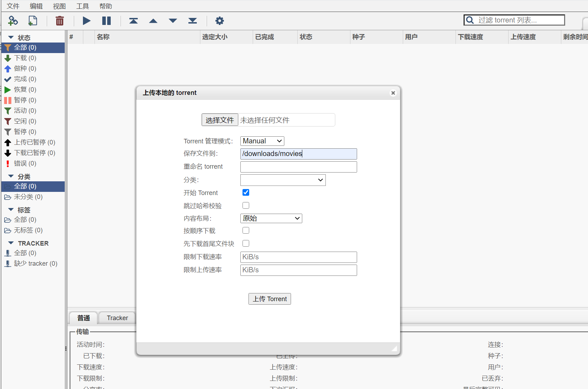This screenshot has width=588, height=389.
Task: Click the 保存文件到 path field
Action: tap(299, 154)
